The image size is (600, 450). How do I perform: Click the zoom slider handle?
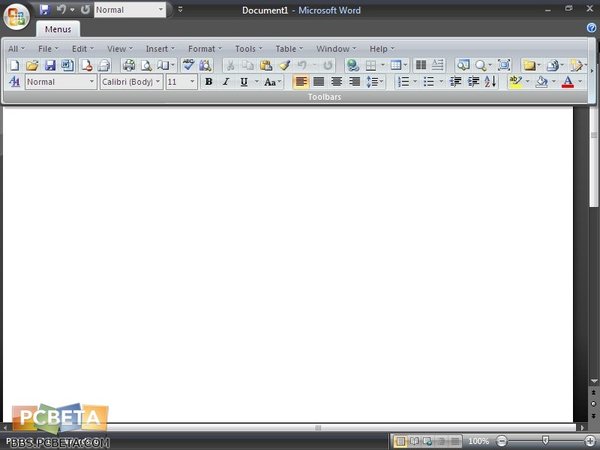pos(545,441)
